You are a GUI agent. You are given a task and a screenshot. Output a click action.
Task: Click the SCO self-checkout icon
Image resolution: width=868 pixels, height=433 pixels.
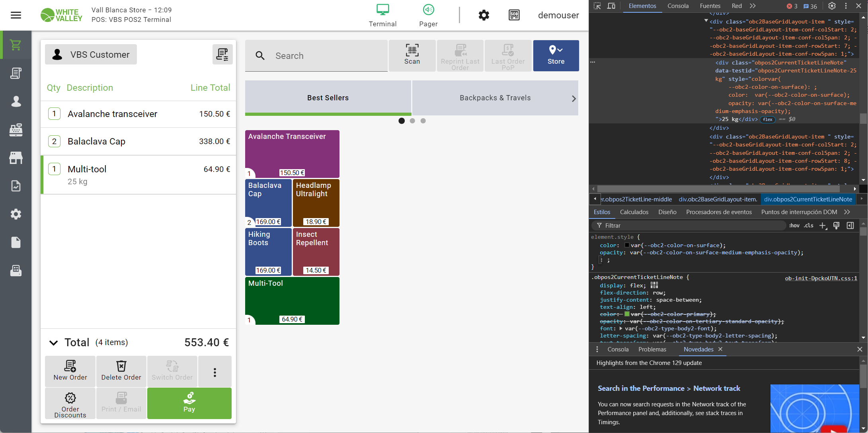coord(514,15)
